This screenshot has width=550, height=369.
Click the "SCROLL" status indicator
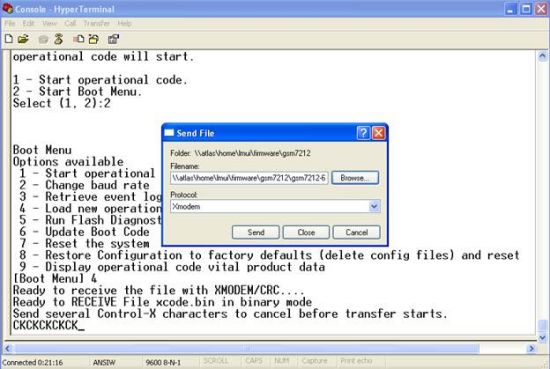(x=216, y=361)
